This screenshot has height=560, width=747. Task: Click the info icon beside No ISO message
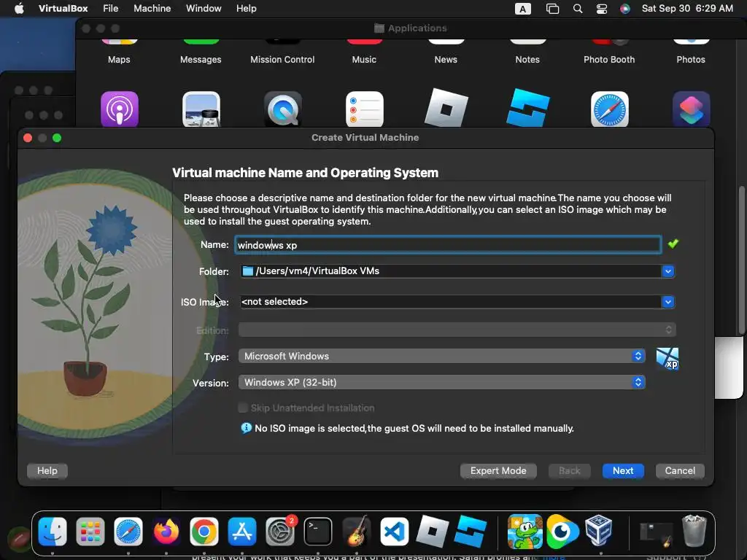click(x=247, y=428)
